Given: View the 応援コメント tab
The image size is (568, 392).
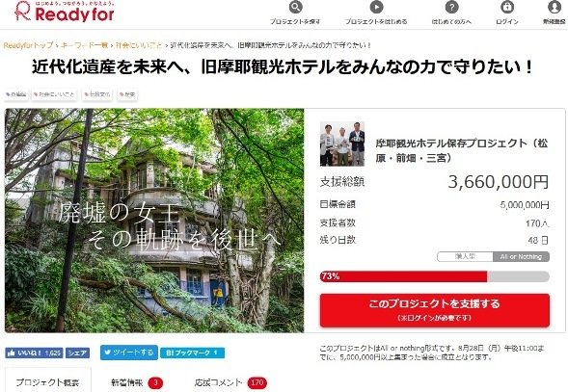Looking at the screenshot, I should [230, 382].
